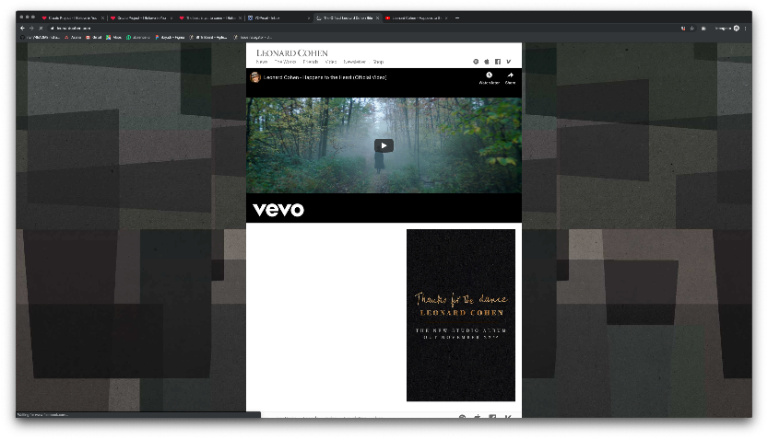Click the translate icon in address bar

coord(683,28)
